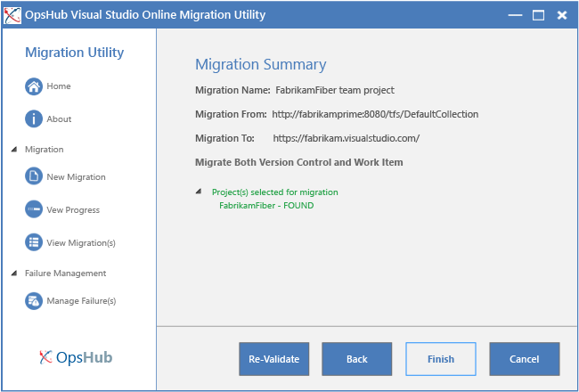Click Project(s) selected for migration text
This screenshot has height=392, width=579.
click(275, 192)
